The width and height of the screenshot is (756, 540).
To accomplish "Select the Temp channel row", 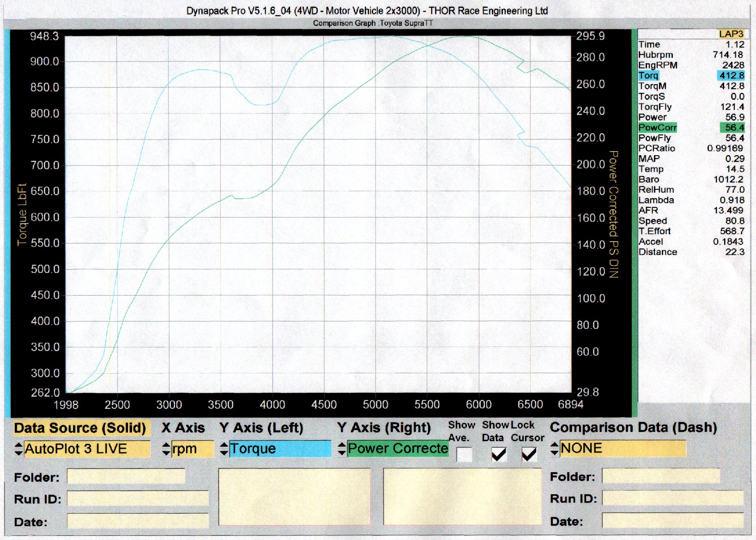I will pos(691,169).
